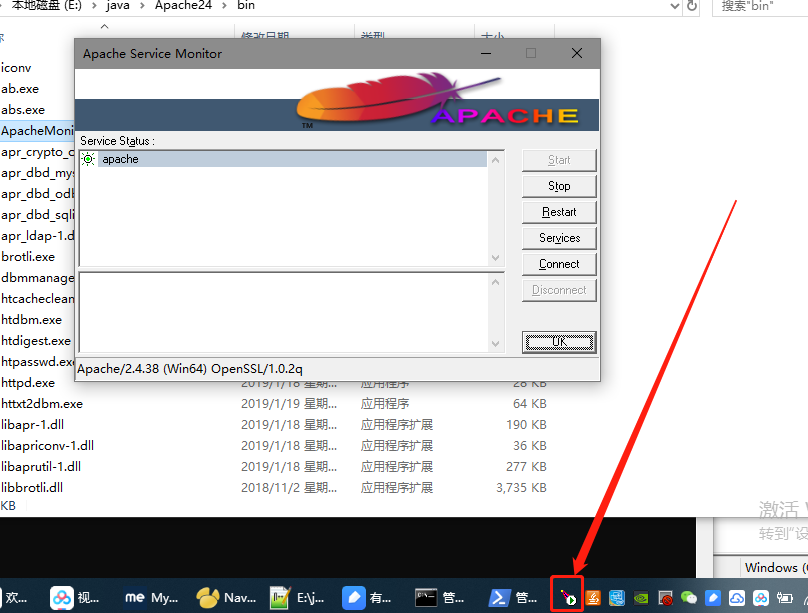Open NVIDIA settings from the system tray
Viewport: 808px width, 613px height.
coord(641,597)
